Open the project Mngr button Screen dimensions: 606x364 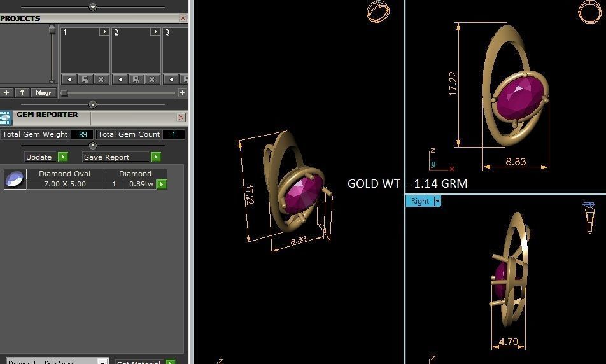(x=43, y=93)
